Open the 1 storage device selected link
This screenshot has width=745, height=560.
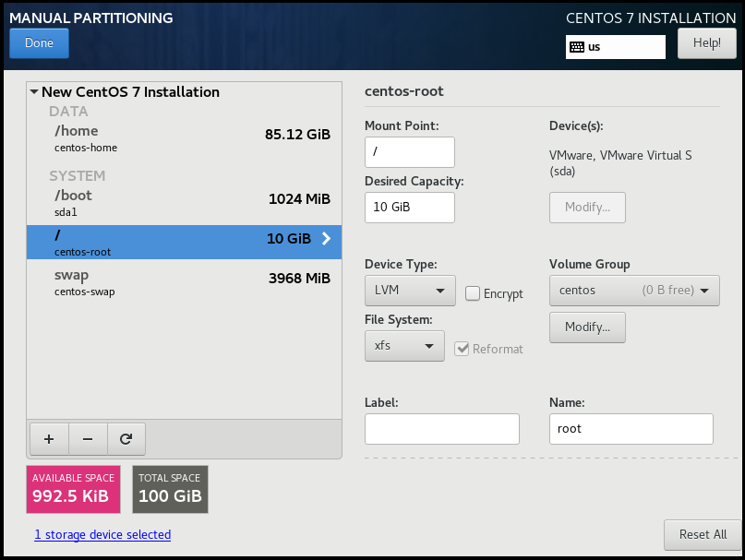click(x=102, y=535)
